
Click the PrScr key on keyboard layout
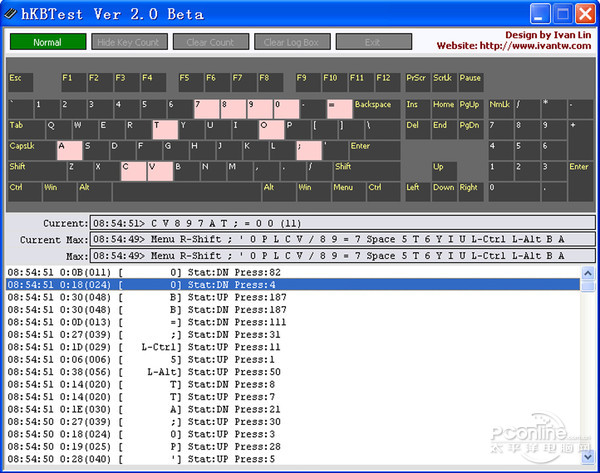(x=416, y=82)
